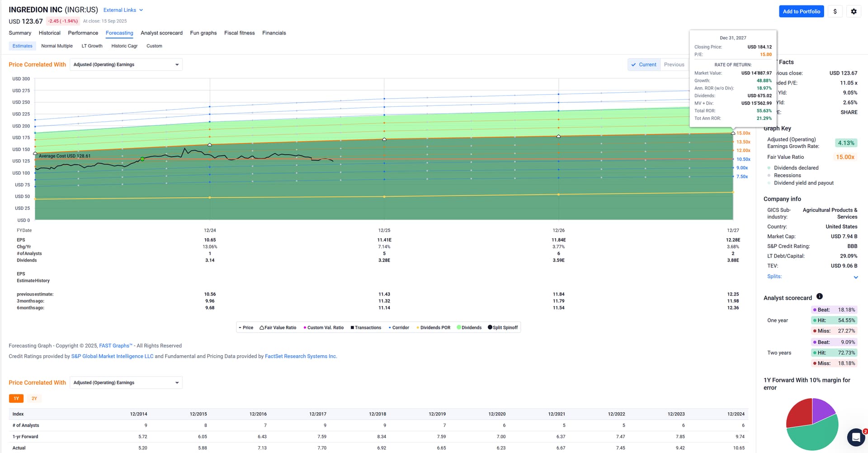
Task: Switch to the Historical tab
Action: (x=49, y=33)
